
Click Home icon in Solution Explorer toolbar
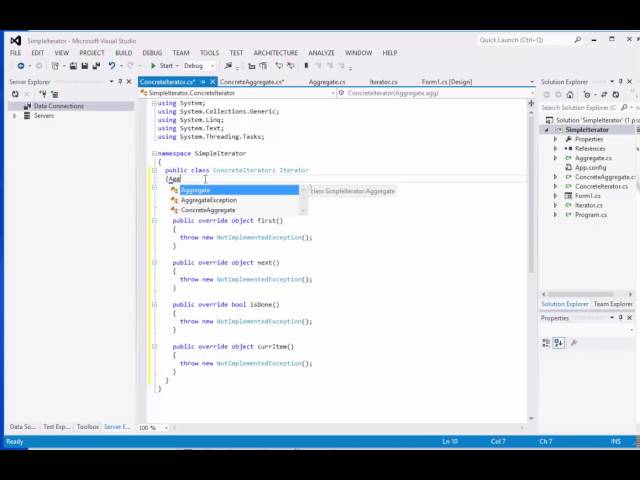click(570, 95)
